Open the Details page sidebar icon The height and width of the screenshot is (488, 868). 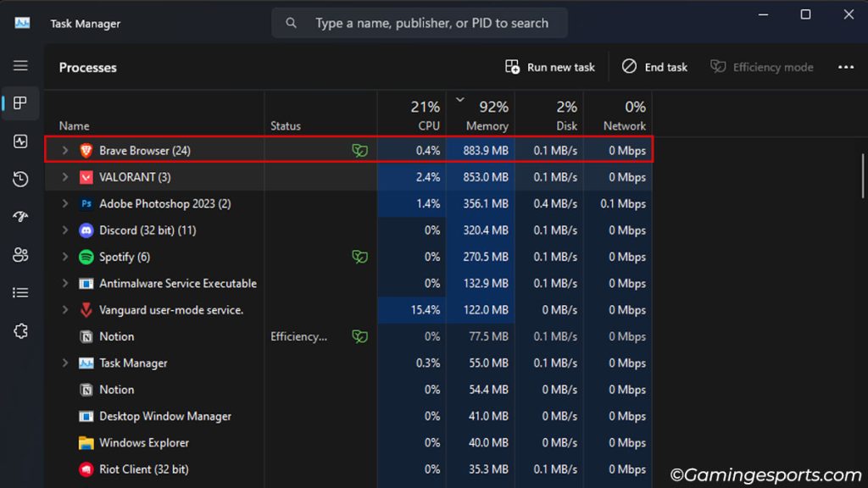pyautogui.click(x=20, y=292)
